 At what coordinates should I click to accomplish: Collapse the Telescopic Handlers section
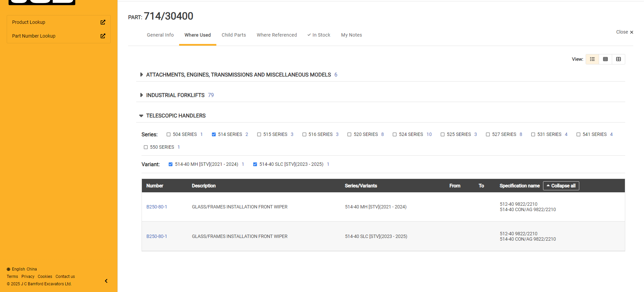click(141, 116)
